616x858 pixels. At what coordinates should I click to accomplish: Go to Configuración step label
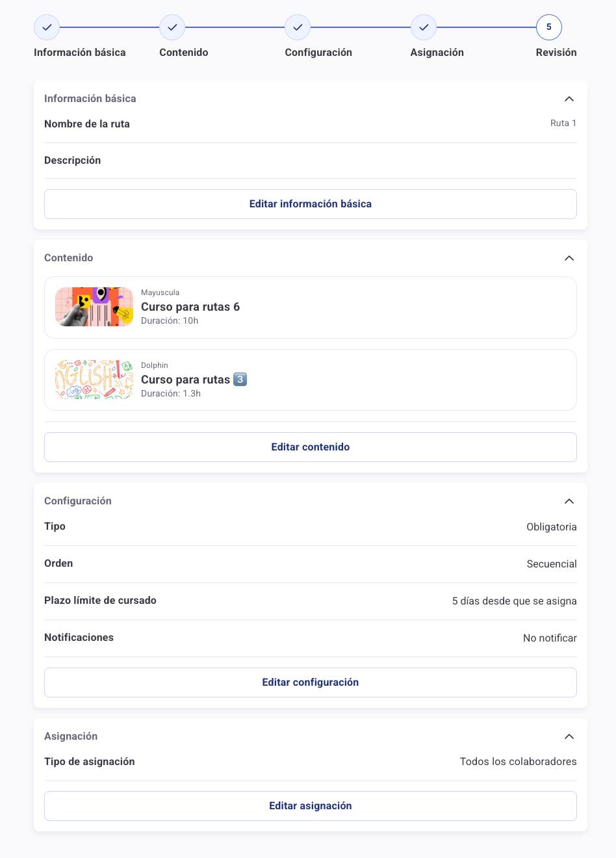point(318,53)
